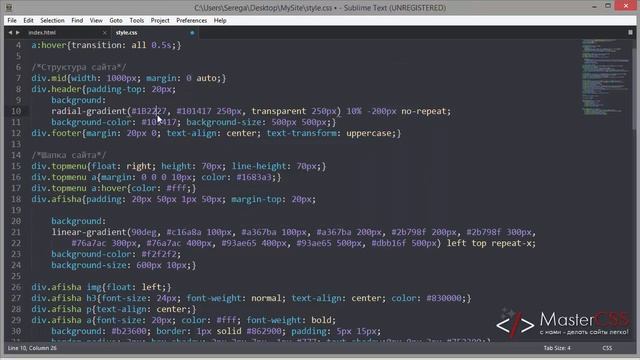The image size is (640, 360).
Task: Click line number 10 in gutter
Action: pos(16,111)
